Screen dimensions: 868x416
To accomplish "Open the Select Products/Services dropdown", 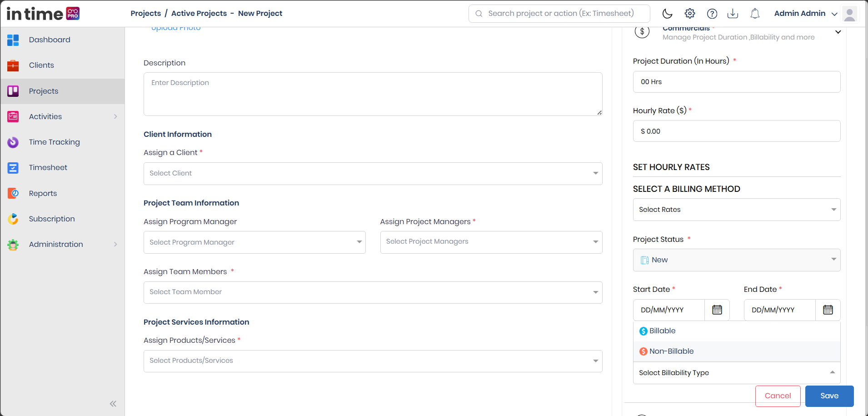I will click(373, 361).
